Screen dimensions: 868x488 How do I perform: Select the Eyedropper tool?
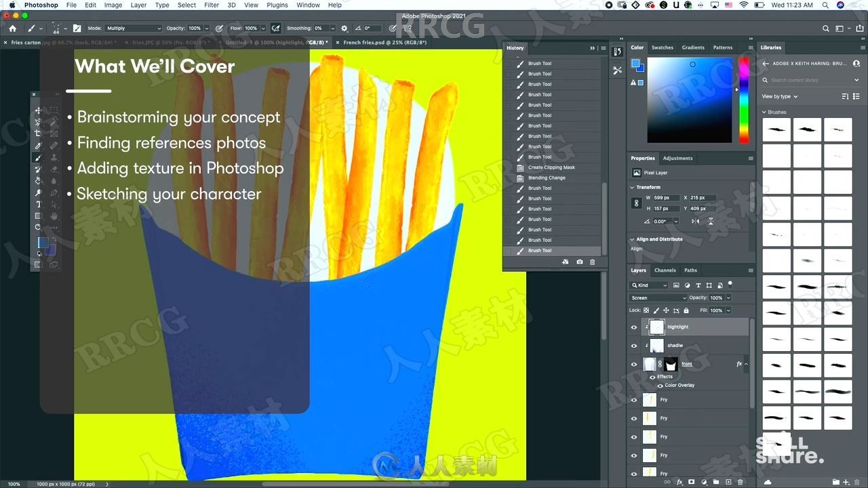coord(38,146)
